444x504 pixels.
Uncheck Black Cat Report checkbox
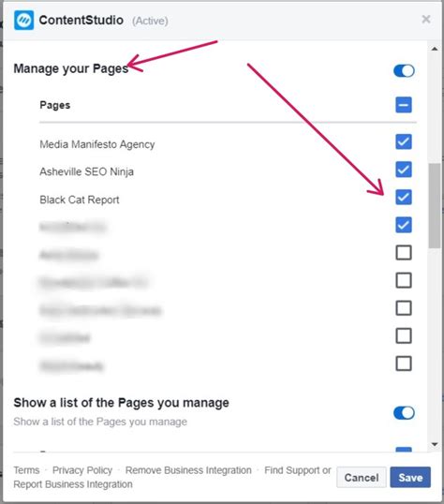click(x=404, y=197)
